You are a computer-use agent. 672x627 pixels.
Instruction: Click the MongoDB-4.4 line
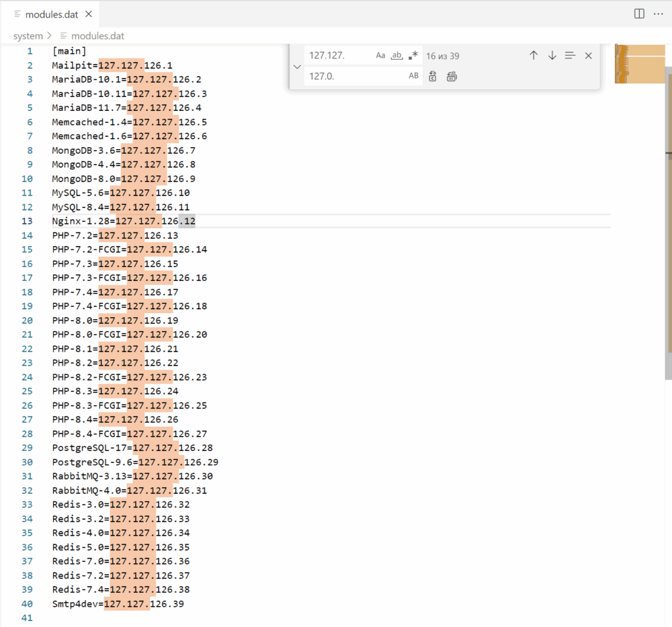click(124, 164)
